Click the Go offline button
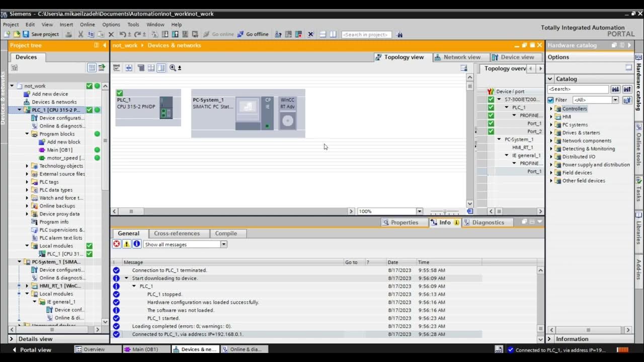The width and height of the screenshot is (644, 362). click(253, 34)
